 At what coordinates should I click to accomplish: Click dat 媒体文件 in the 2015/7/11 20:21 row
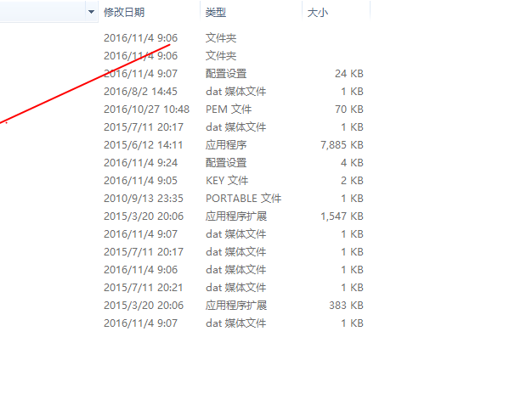pyautogui.click(x=235, y=287)
